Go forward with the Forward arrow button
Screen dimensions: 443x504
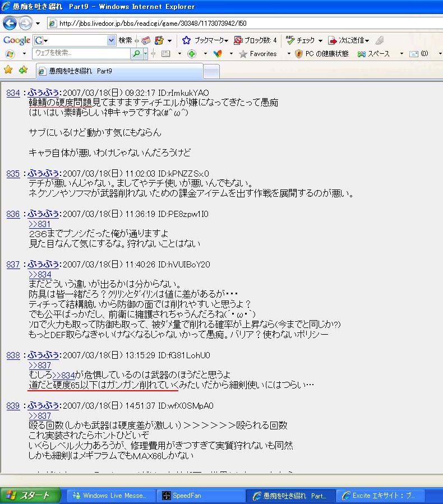25,23
